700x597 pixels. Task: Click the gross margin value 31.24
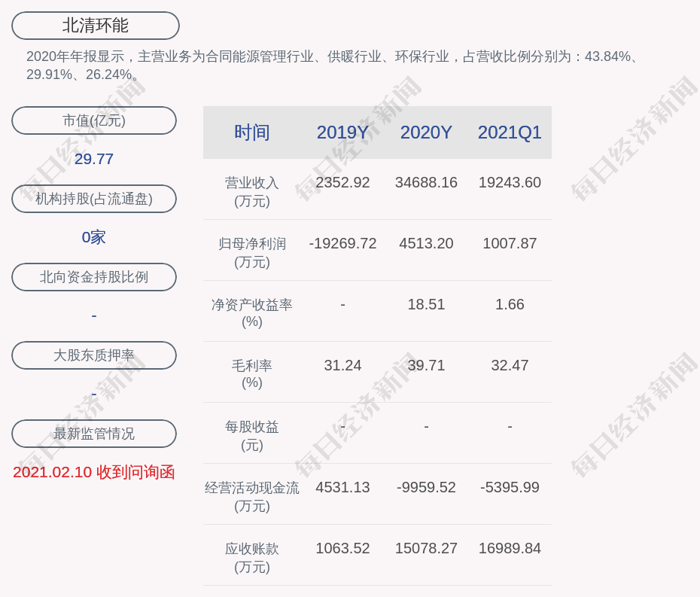[342, 365]
